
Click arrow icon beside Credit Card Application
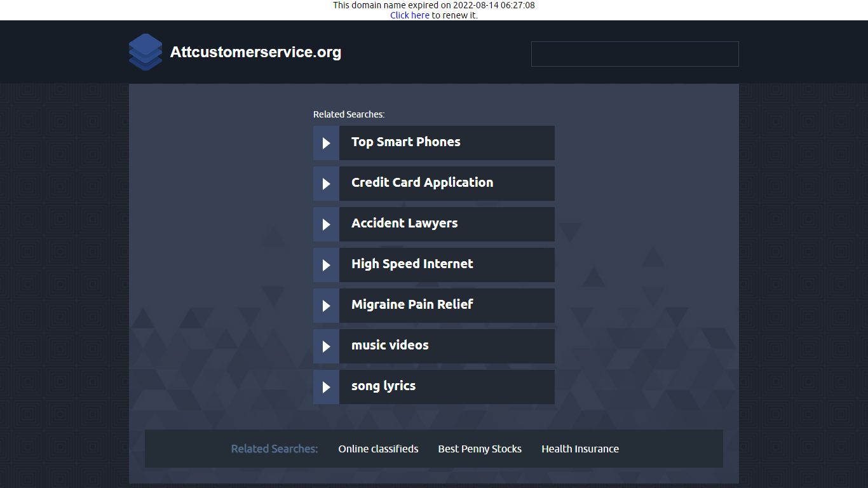pyautogui.click(x=326, y=184)
